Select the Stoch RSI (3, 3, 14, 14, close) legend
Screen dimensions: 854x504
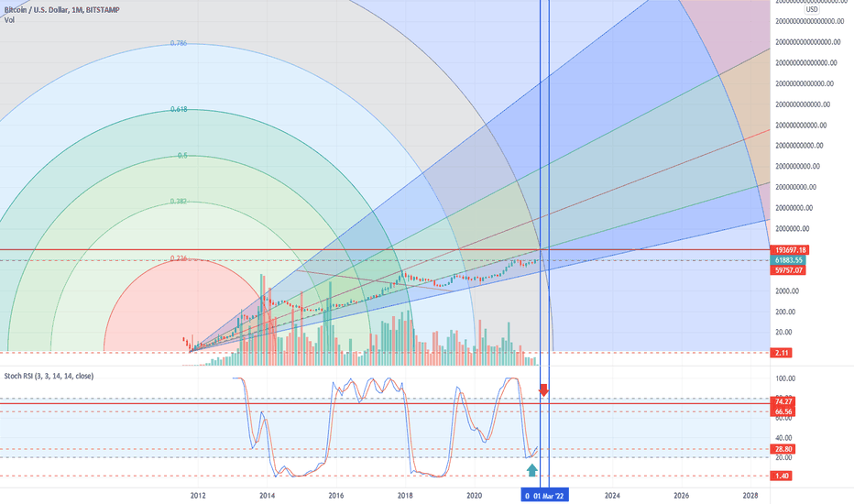[49, 376]
